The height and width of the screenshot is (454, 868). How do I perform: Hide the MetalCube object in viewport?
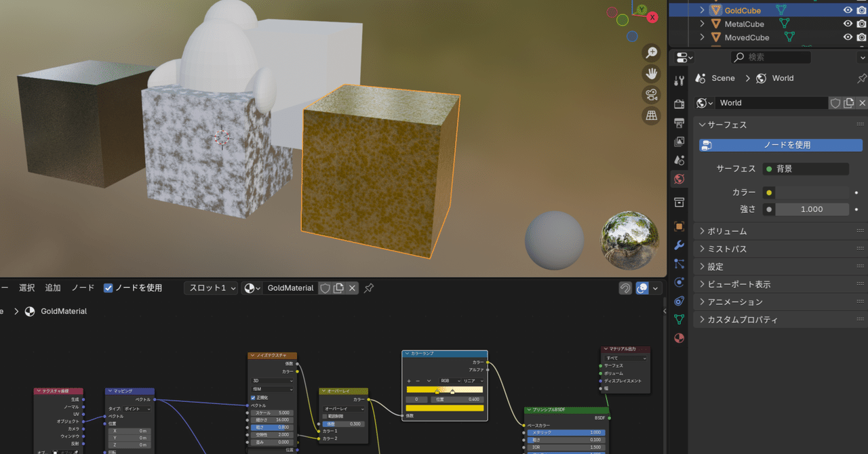[x=848, y=23]
